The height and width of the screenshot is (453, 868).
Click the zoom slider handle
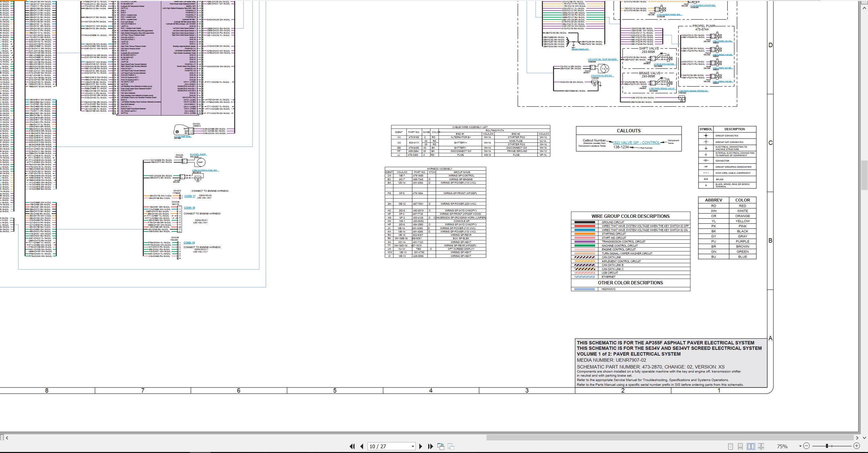tap(827, 446)
